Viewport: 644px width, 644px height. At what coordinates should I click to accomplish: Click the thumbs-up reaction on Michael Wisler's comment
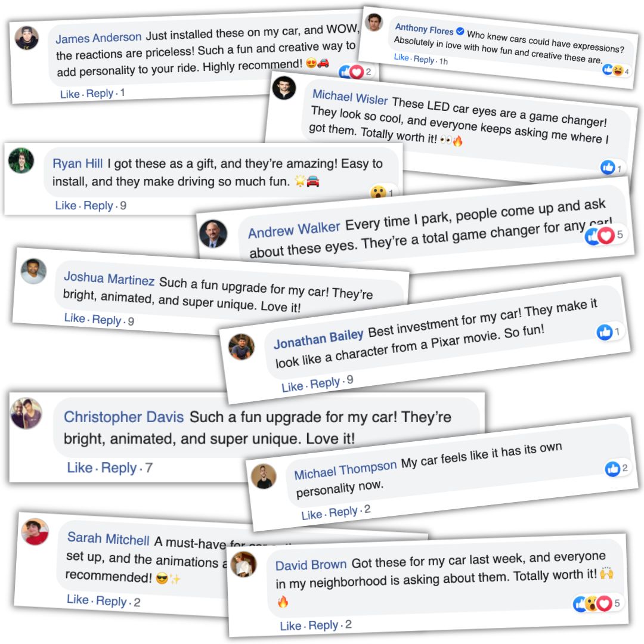tap(608, 168)
